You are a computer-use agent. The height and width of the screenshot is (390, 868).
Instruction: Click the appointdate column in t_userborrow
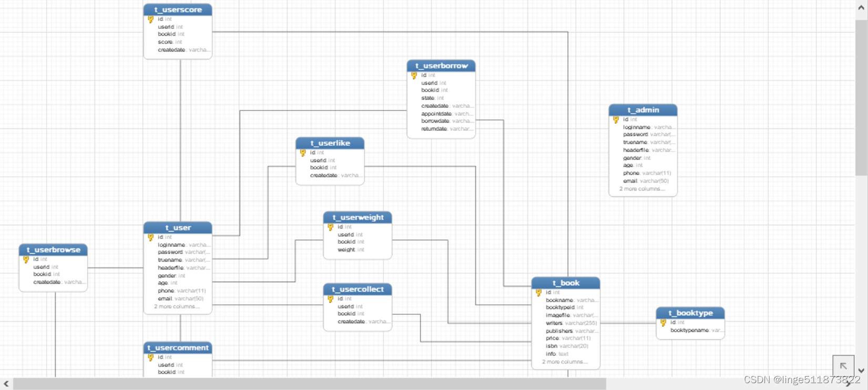[447, 114]
